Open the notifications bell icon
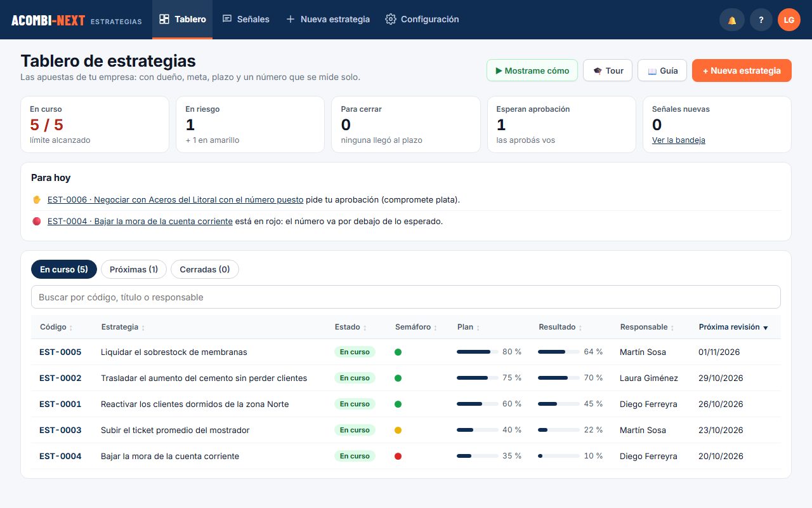 732,20
